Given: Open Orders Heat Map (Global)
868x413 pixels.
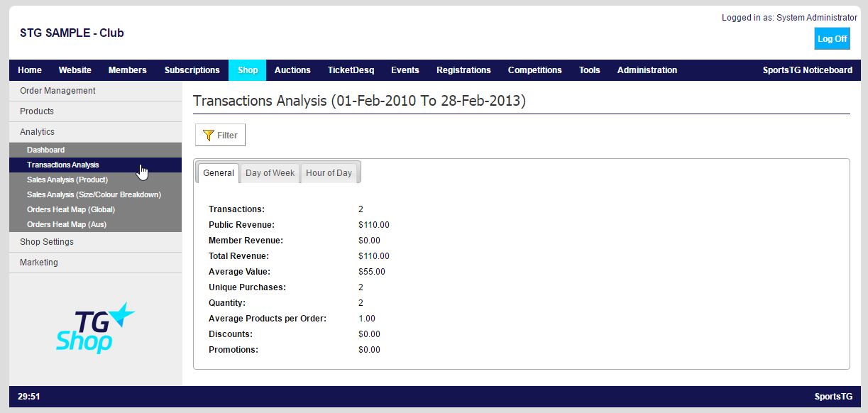Looking at the screenshot, I should click(x=95, y=209).
